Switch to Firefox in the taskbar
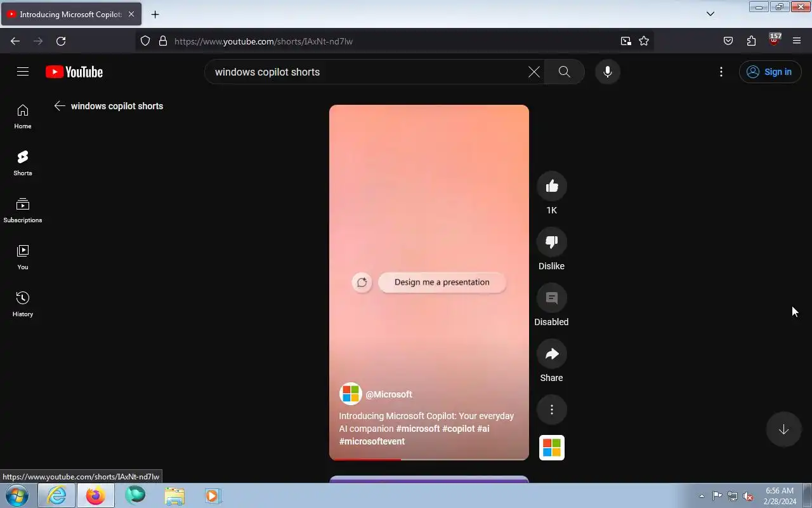This screenshot has width=812, height=508. pyautogui.click(x=96, y=495)
